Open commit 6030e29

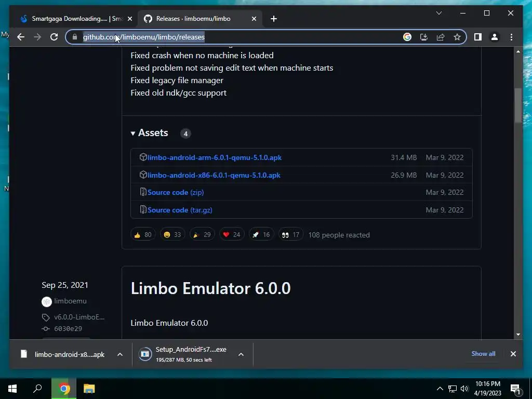click(68, 328)
